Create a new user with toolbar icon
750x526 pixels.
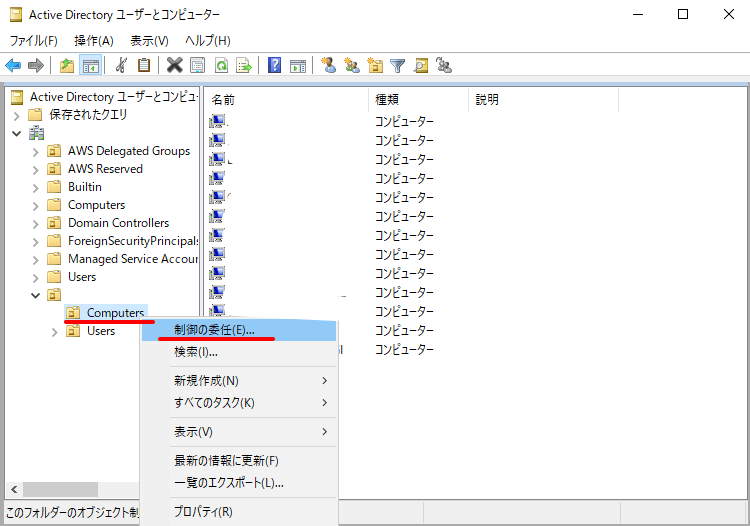[x=329, y=65]
